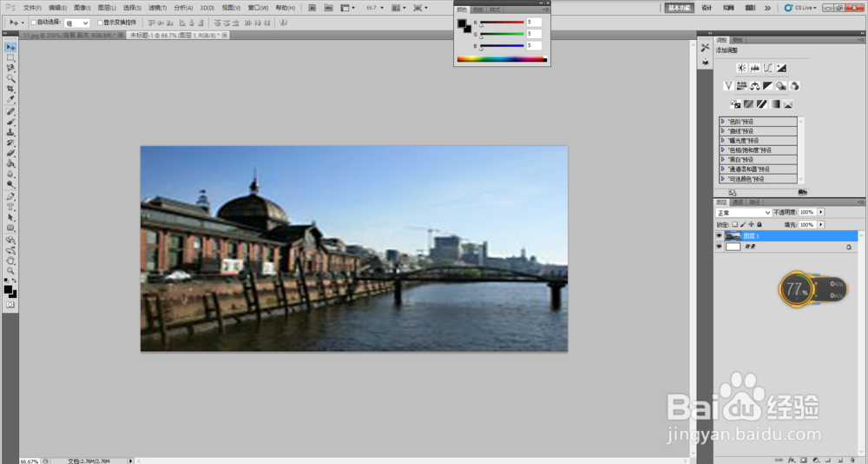Select the Quick Selection tool

pyautogui.click(x=10, y=79)
